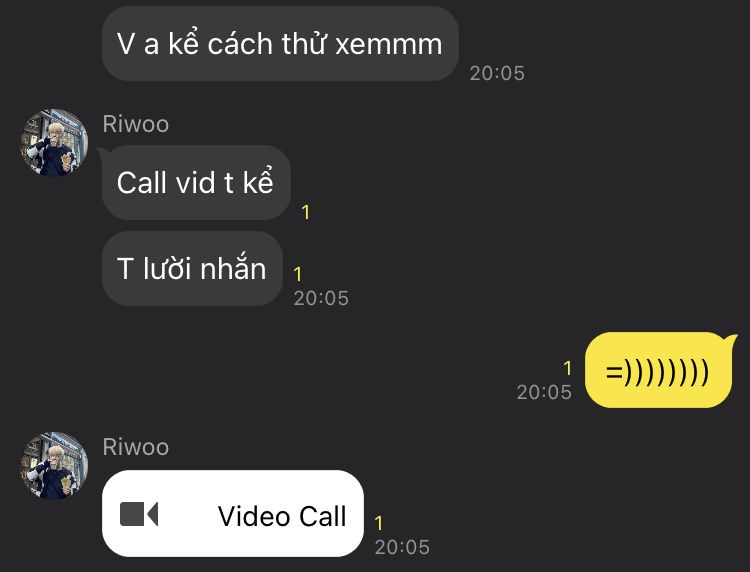The image size is (750, 572).
Task: Click the pointed tail of the yellow message bubble
Action: (731, 339)
